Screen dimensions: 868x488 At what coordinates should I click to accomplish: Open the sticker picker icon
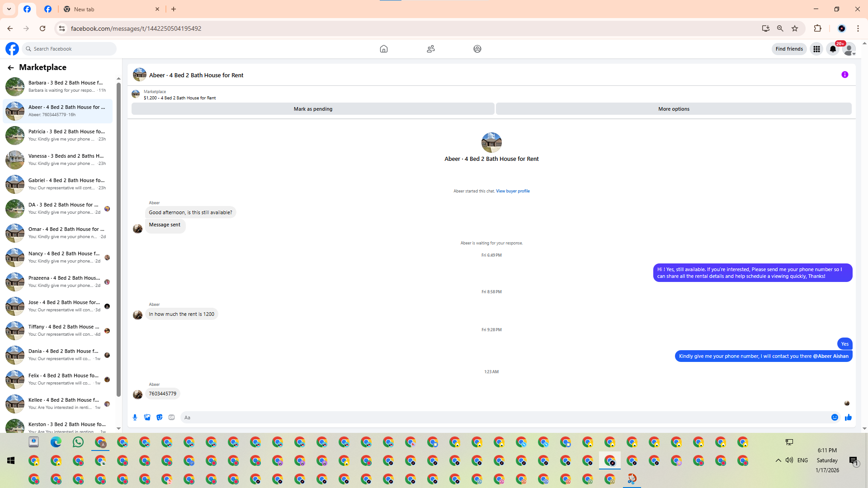(x=159, y=418)
